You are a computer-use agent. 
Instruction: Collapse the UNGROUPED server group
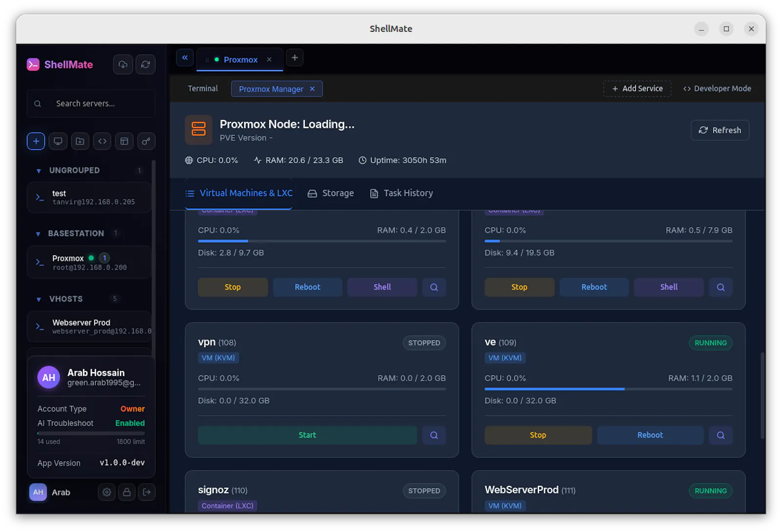[x=39, y=170]
